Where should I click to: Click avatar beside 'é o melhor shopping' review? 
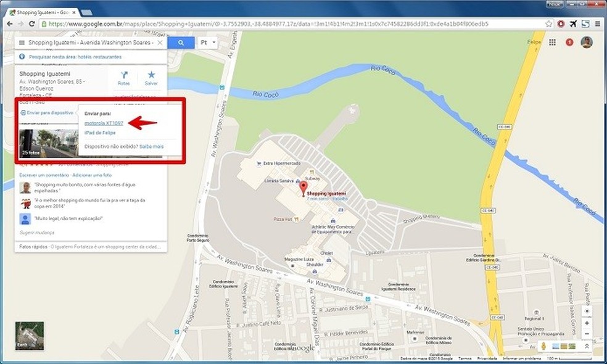click(x=25, y=203)
